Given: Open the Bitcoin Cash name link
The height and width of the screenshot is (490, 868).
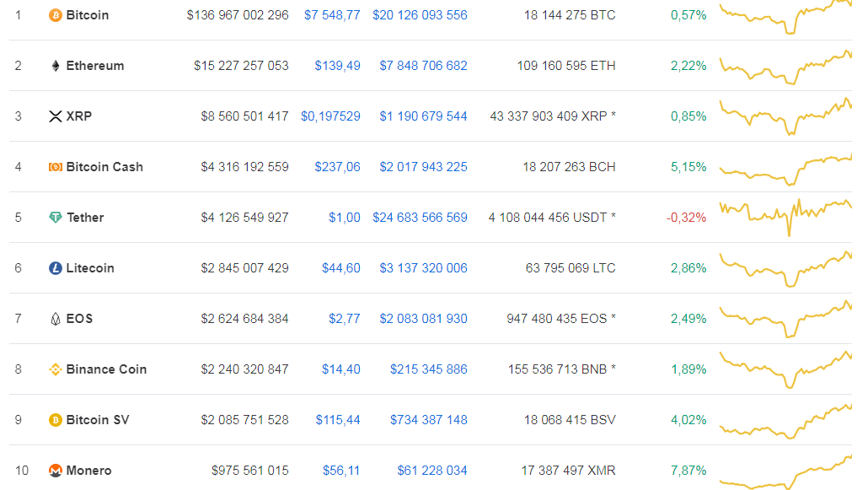Looking at the screenshot, I should point(104,167).
